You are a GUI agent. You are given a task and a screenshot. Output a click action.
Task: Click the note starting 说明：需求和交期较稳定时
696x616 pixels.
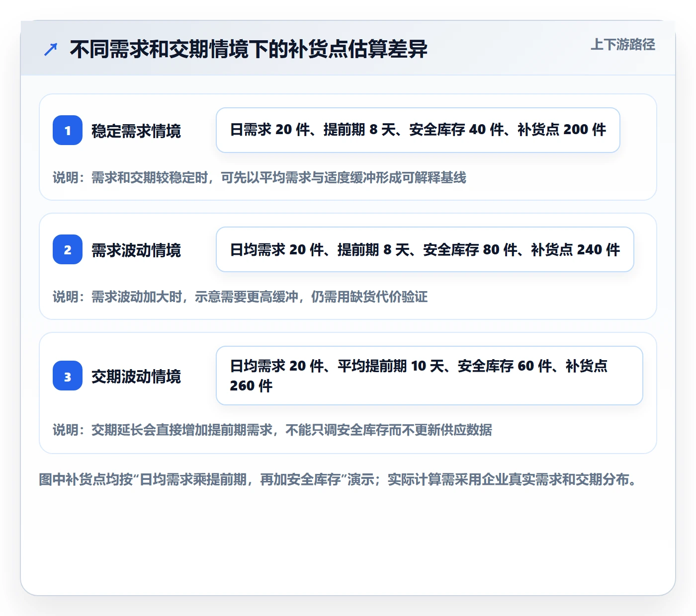(x=260, y=177)
